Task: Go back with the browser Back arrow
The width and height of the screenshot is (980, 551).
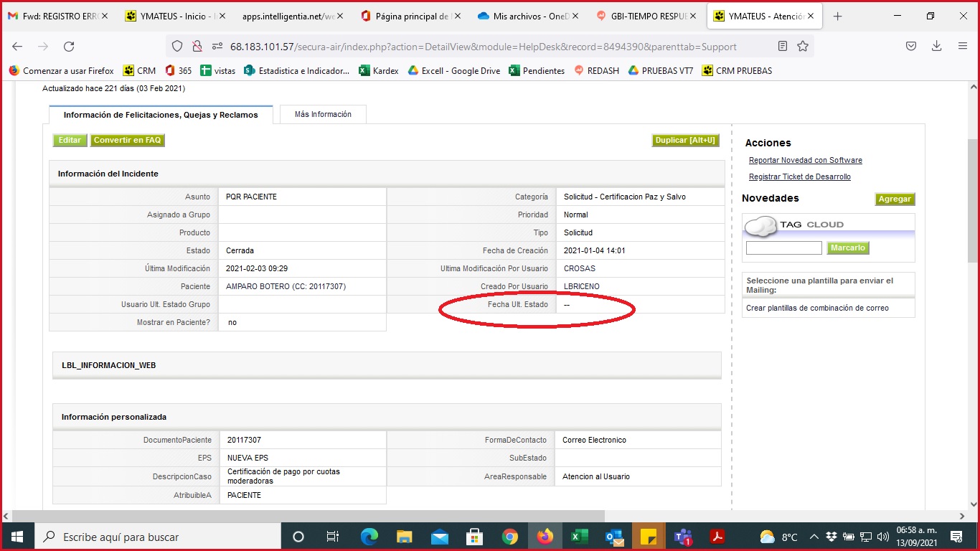Action: pos(17,46)
